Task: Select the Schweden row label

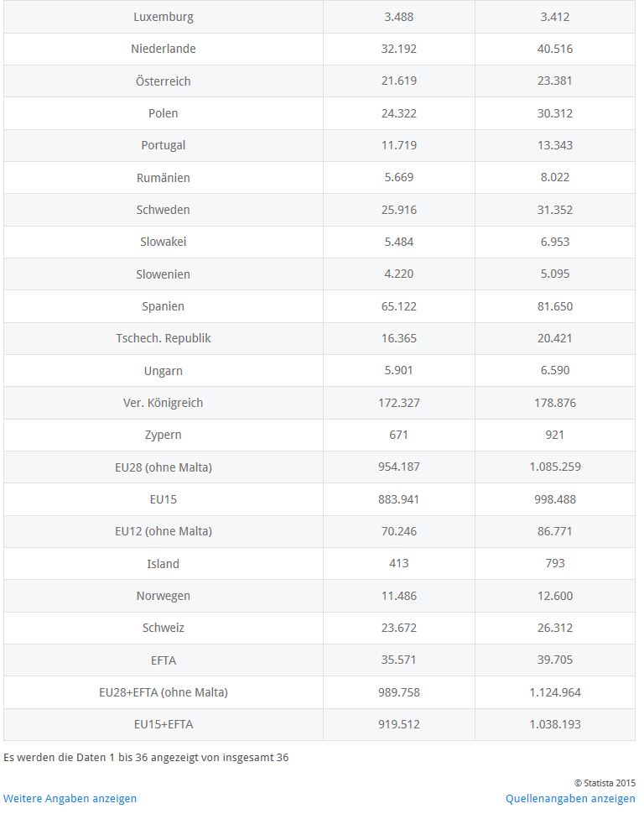Action: click(x=164, y=210)
